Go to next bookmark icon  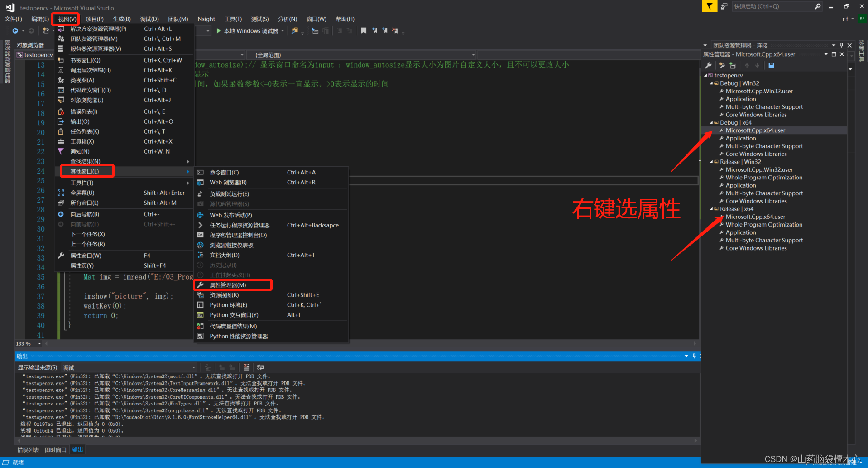pyautogui.click(x=384, y=30)
